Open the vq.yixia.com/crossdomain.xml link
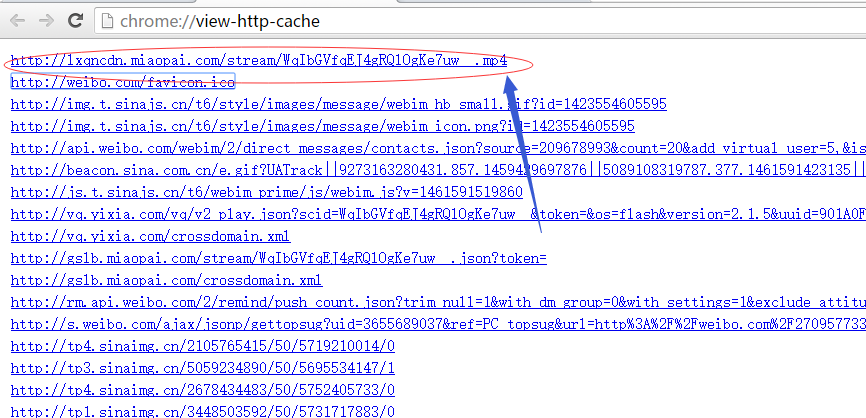 [150, 237]
